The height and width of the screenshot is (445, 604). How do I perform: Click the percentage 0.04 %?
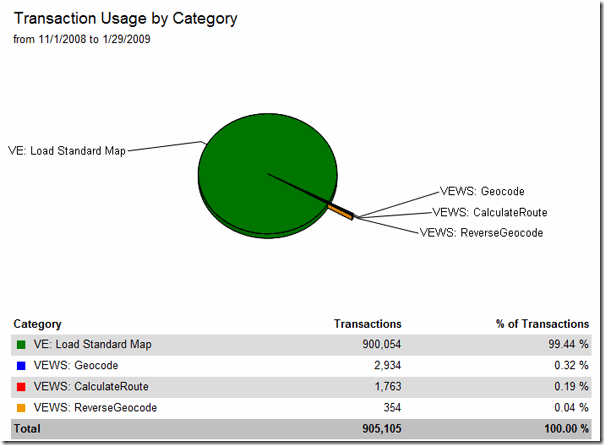click(x=571, y=408)
